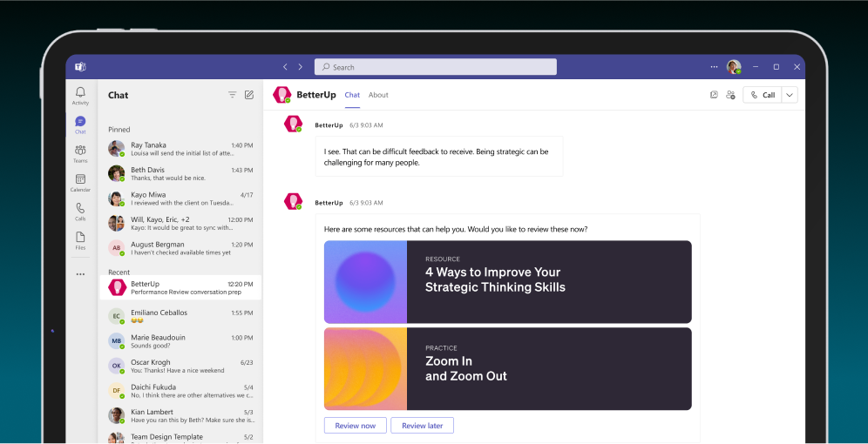Expand the Call options dropdown arrow

(x=790, y=95)
